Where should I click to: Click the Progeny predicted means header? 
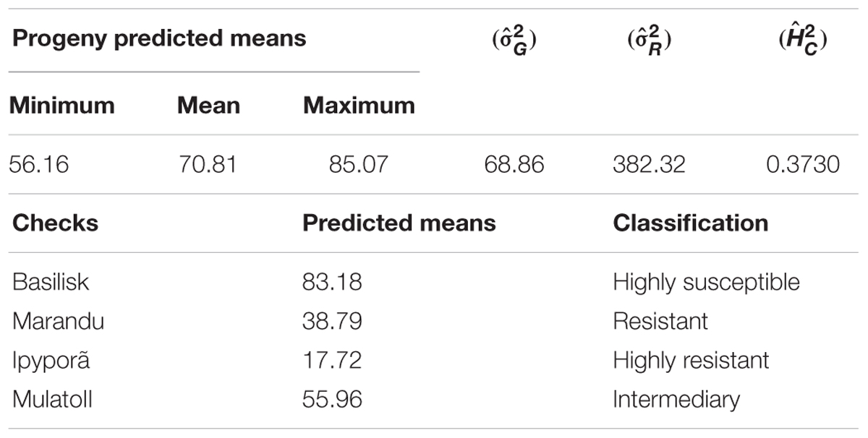pyautogui.click(x=159, y=38)
